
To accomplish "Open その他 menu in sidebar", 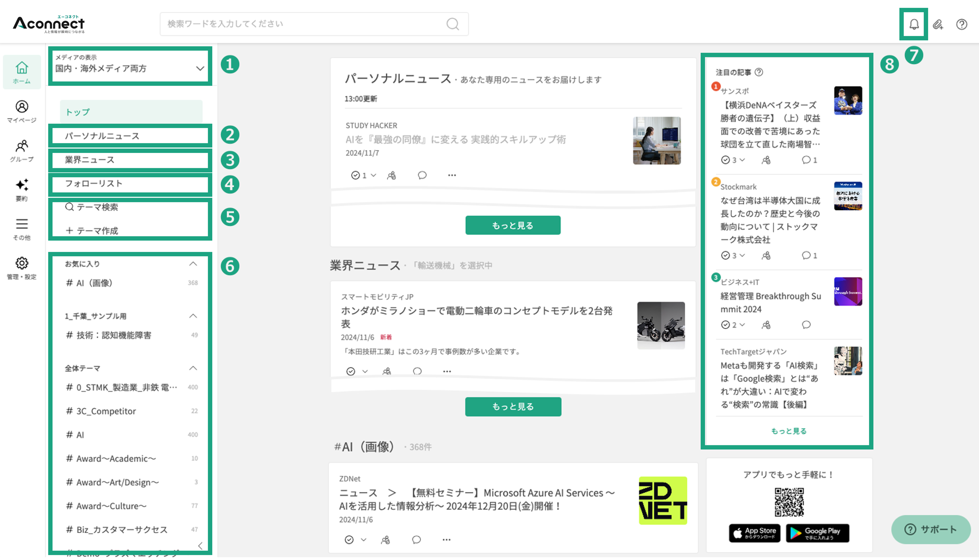I will 22,229.
